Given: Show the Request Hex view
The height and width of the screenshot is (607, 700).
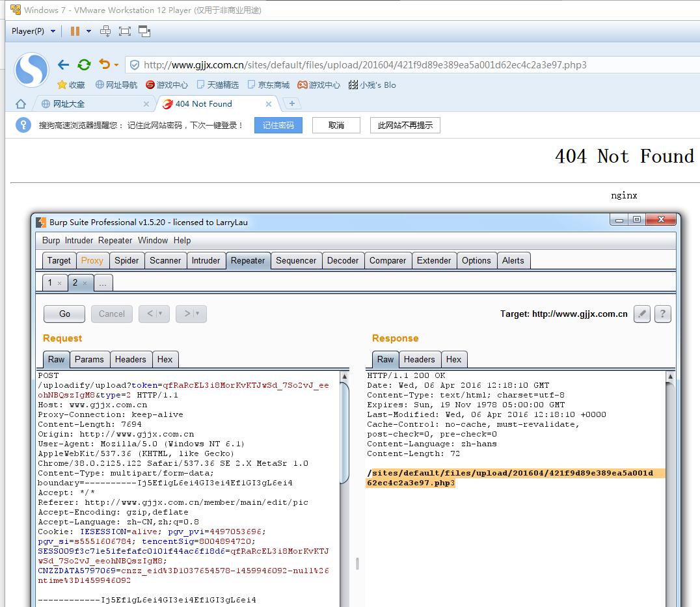Looking at the screenshot, I should (x=165, y=359).
